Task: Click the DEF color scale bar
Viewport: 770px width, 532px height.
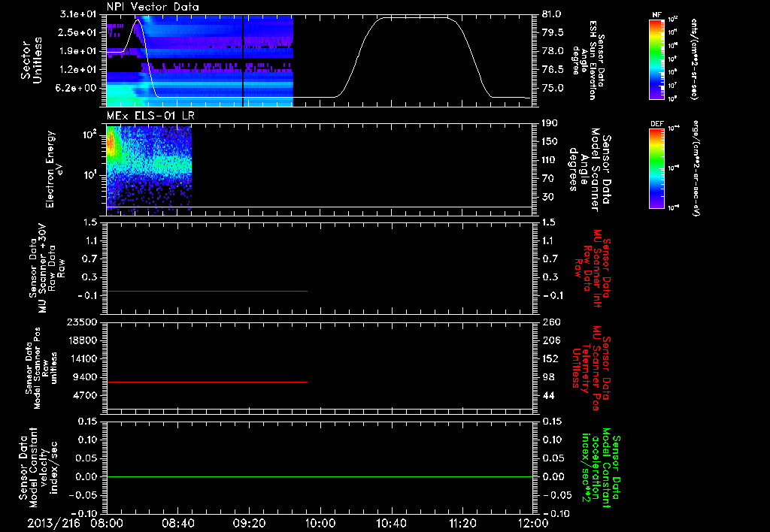Action: pos(656,168)
